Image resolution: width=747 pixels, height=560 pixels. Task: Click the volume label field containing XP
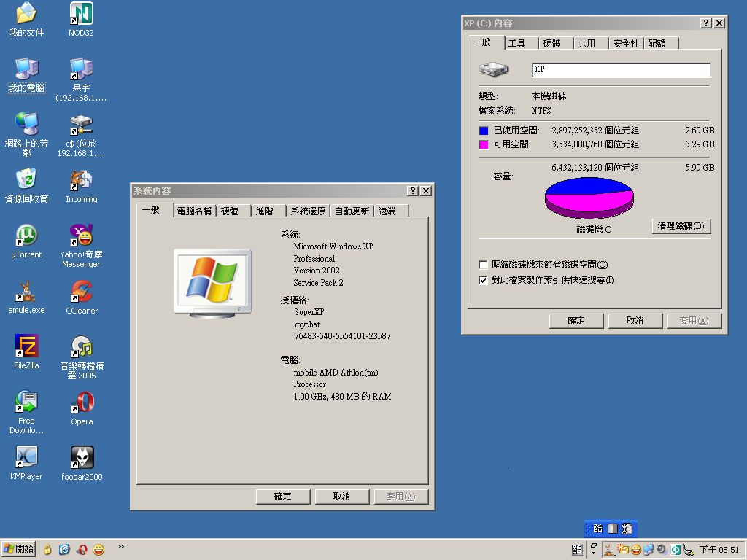pyautogui.click(x=622, y=70)
